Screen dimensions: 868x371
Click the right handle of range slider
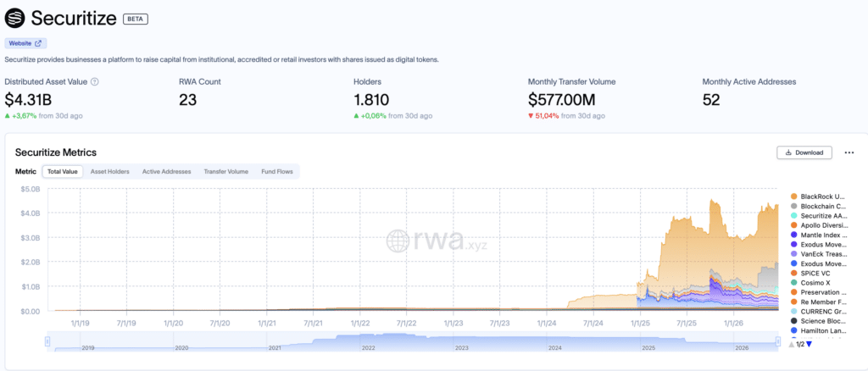pos(777,342)
